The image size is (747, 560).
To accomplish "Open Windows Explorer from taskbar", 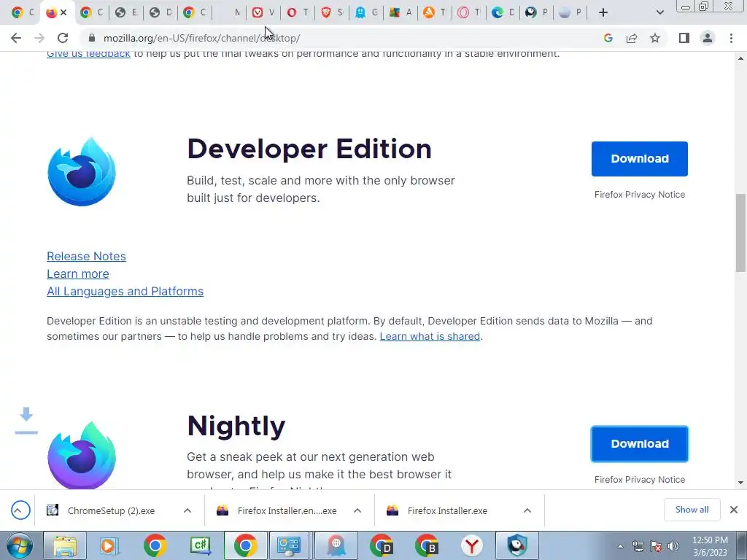I will [65, 545].
